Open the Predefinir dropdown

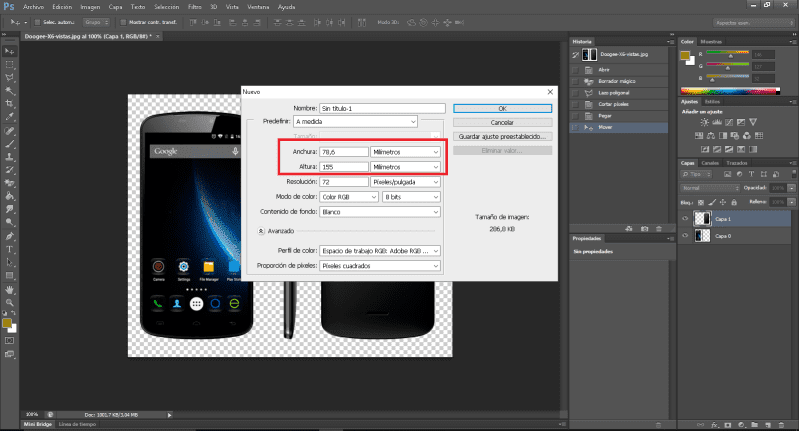tap(356, 122)
